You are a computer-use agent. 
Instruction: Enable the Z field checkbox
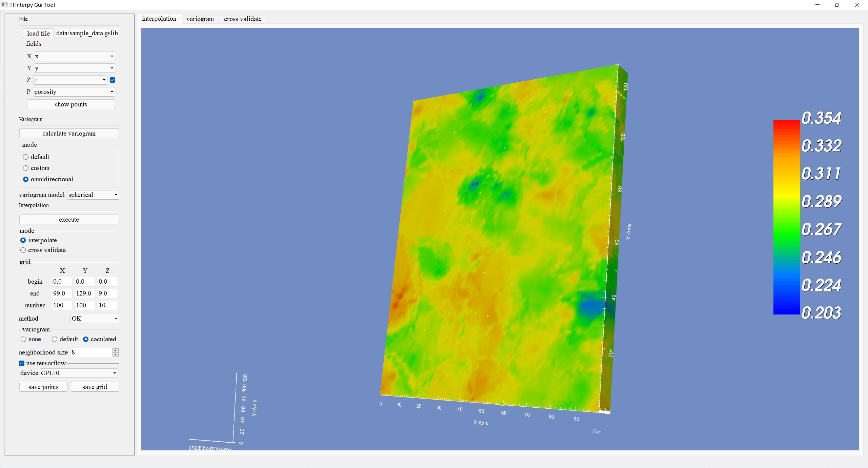click(x=113, y=80)
